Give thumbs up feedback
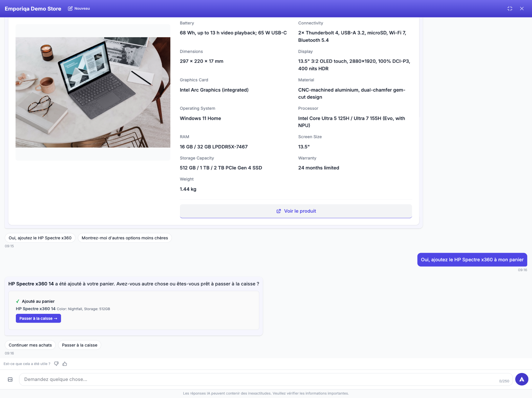The height and width of the screenshot is (398, 532). (x=65, y=364)
